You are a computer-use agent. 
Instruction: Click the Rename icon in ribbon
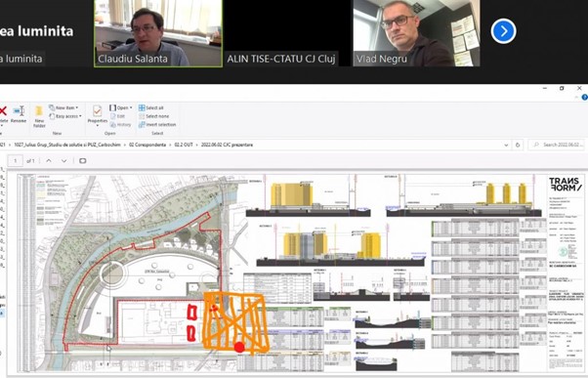pos(19,114)
